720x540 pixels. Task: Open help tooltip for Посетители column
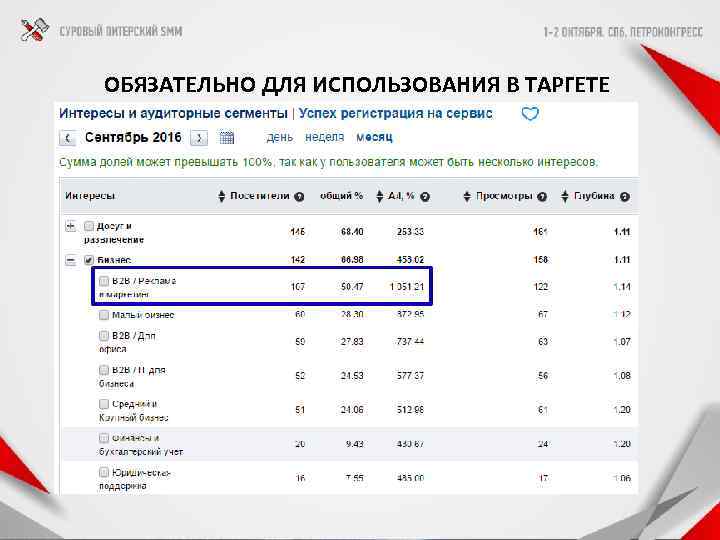click(x=299, y=197)
